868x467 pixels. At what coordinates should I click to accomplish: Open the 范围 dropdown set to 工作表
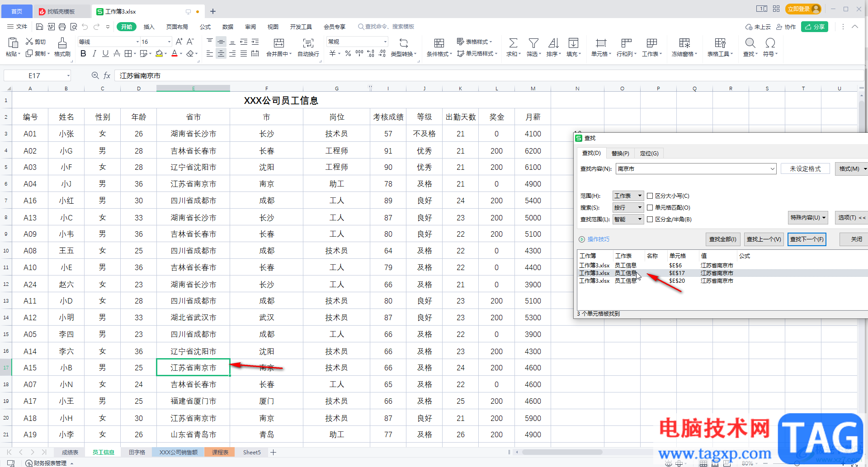click(628, 196)
